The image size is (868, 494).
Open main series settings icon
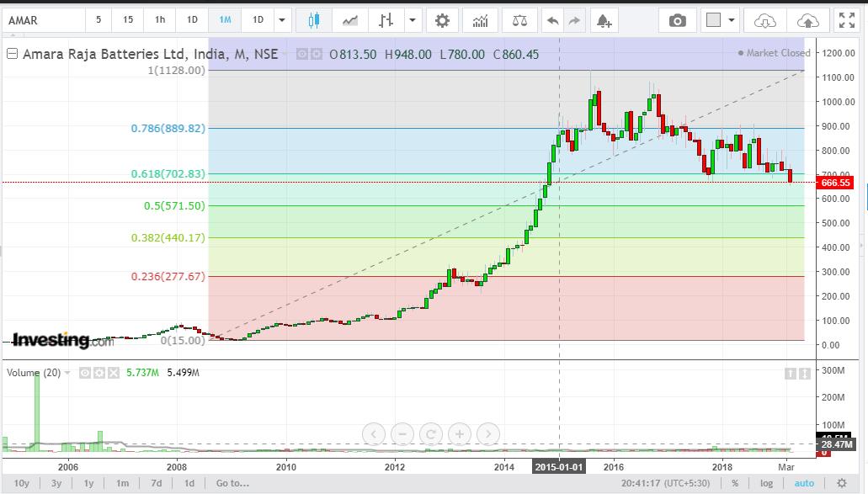(x=316, y=54)
